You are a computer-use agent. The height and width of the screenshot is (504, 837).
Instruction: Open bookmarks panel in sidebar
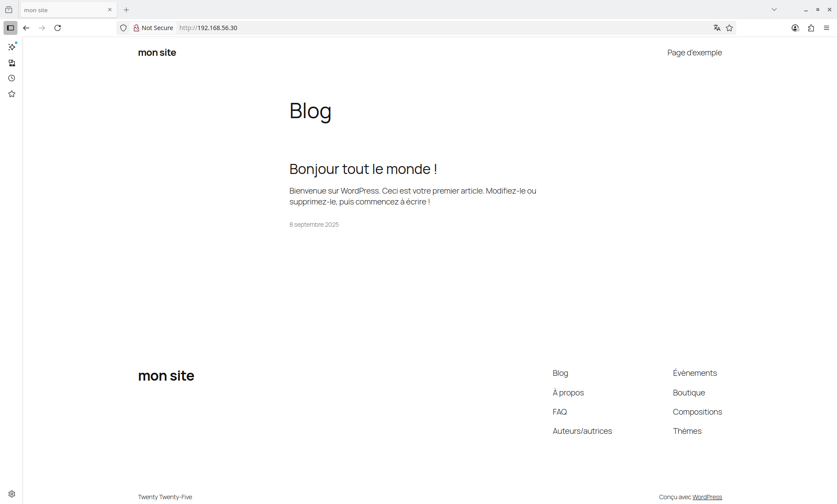[x=12, y=94]
